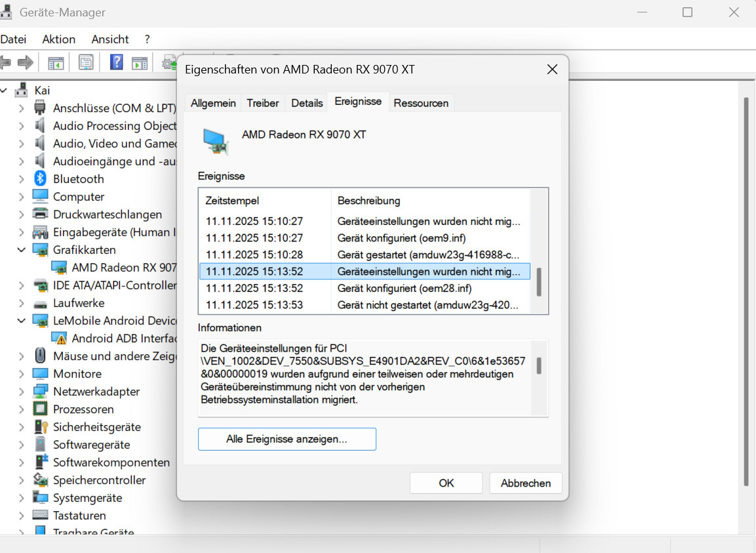Viewport: 756px width, 553px height.
Task: Open the blue Help question mark icon
Action: coord(116,62)
